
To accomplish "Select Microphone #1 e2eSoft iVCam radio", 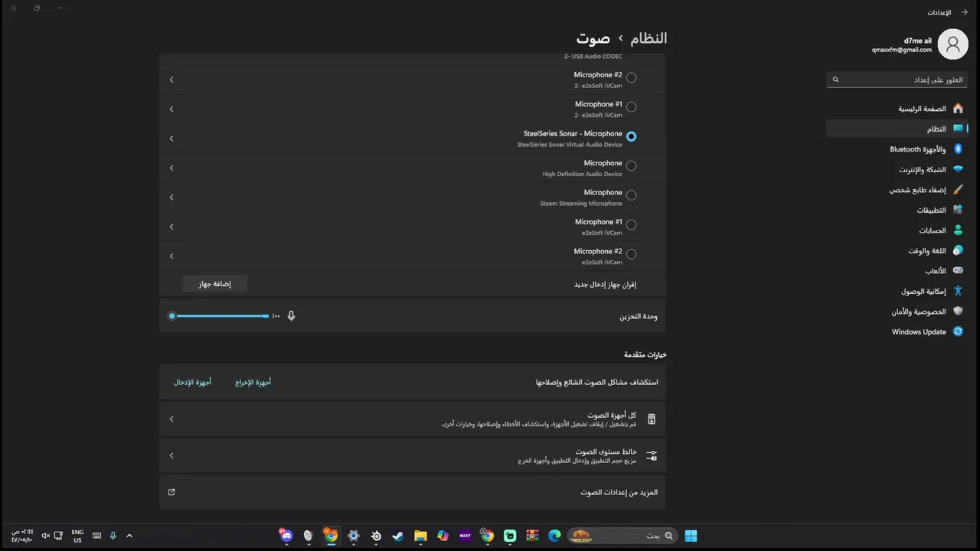I will pyautogui.click(x=631, y=224).
